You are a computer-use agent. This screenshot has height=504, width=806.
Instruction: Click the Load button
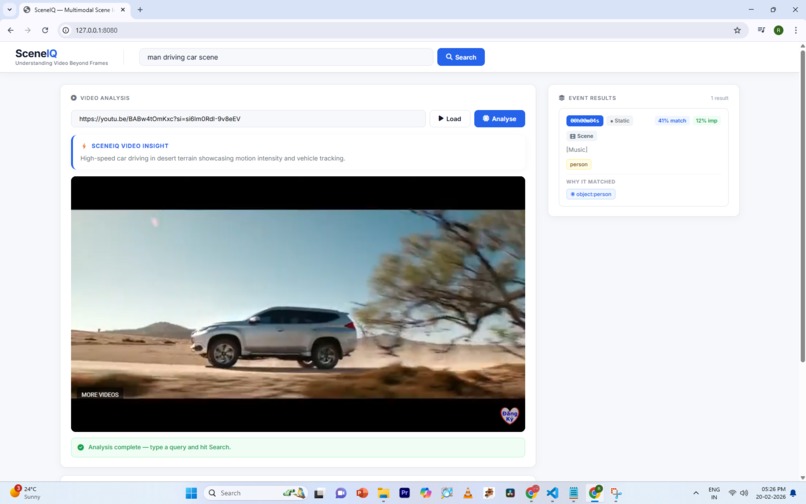tap(449, 119)
